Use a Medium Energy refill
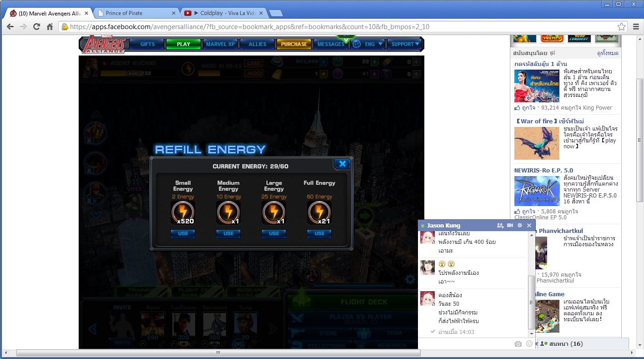Screen dimensions: 644x359 pyautogui.click(x=228, y=233)
